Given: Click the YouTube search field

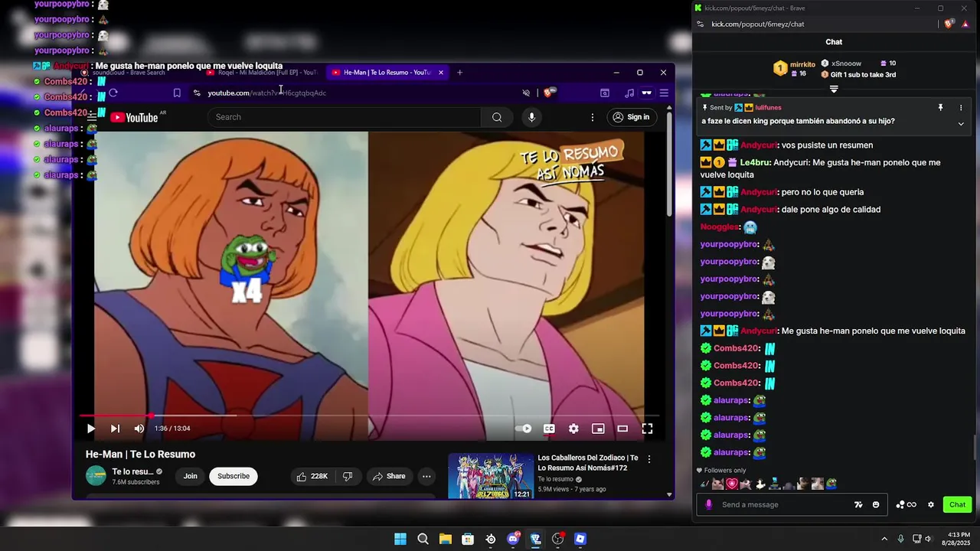Looking at the screenshot, I should coord(345,117).
